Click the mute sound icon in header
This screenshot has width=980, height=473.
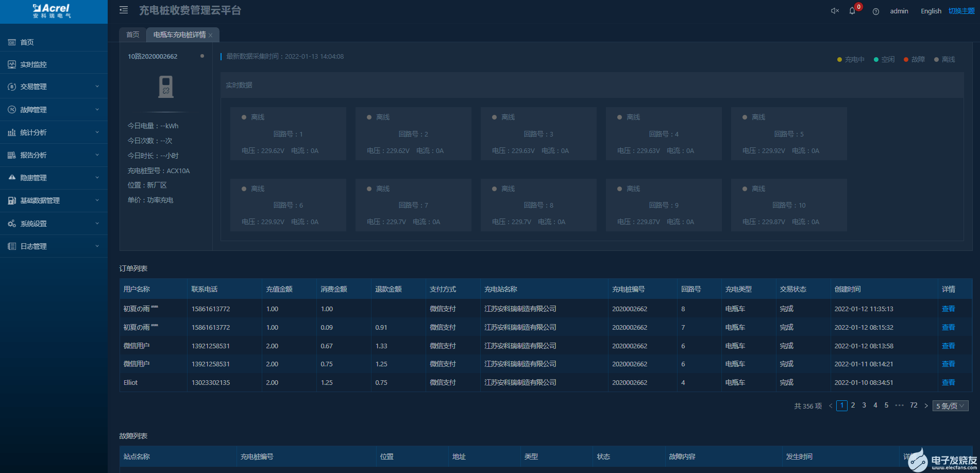(x=835, y=11)
